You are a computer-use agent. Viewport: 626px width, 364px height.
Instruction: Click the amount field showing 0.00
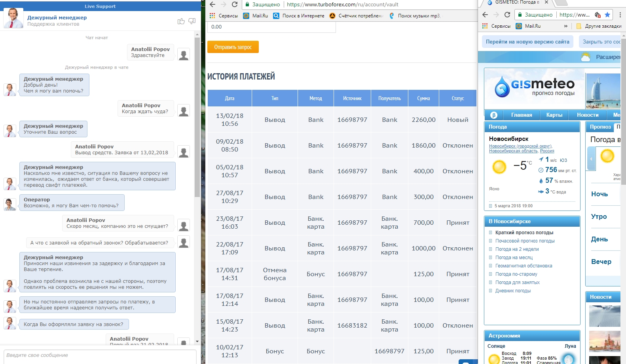[x=271, y=27]
